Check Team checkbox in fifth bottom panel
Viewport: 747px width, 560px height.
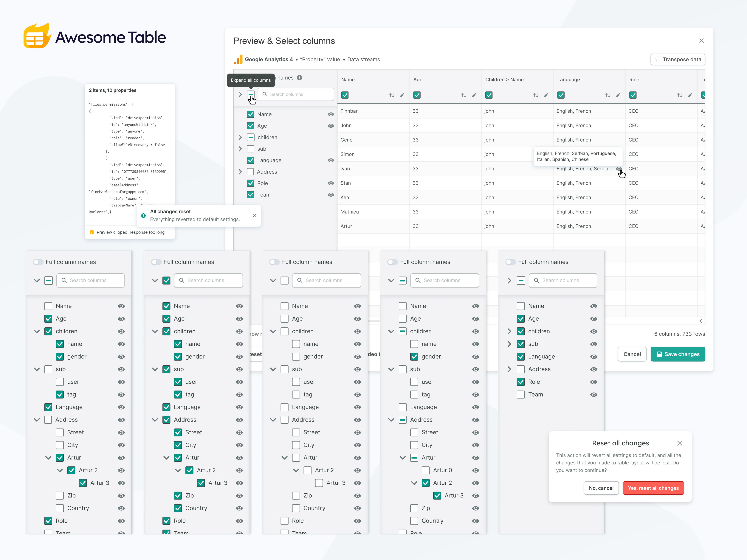521,394
